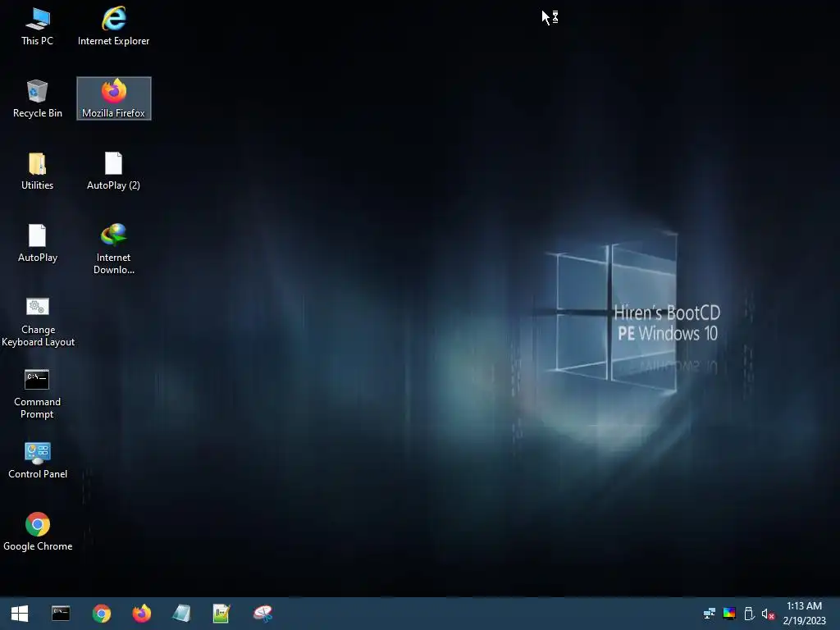Image resolution: width=840 pixels, height=630 pixels.
Task: Click the muted volume tray icon
Action: pyautogui.click(x=768, y=614)
